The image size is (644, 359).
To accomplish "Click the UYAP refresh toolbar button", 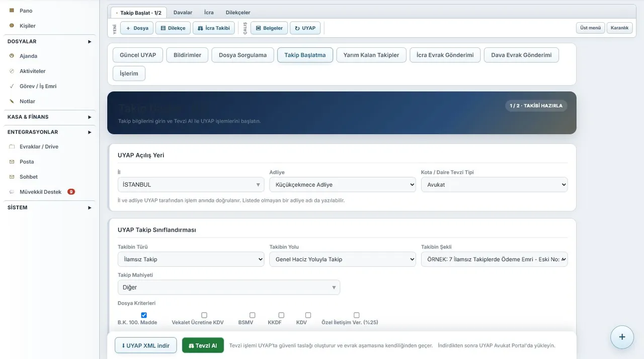I will [x=305, y=28].
